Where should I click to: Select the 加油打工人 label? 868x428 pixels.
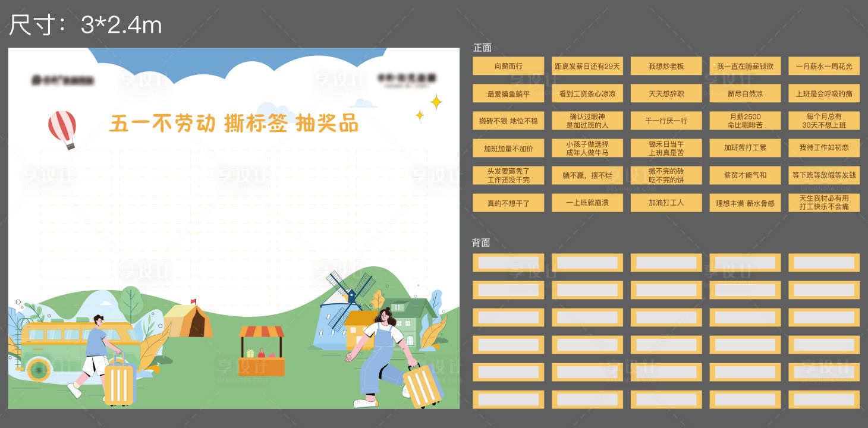(666, 203)
